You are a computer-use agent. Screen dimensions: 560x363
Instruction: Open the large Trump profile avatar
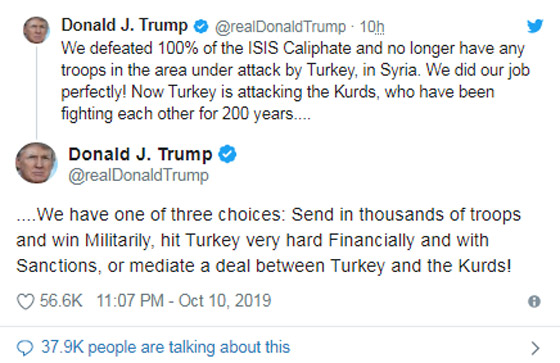(36, 163)
